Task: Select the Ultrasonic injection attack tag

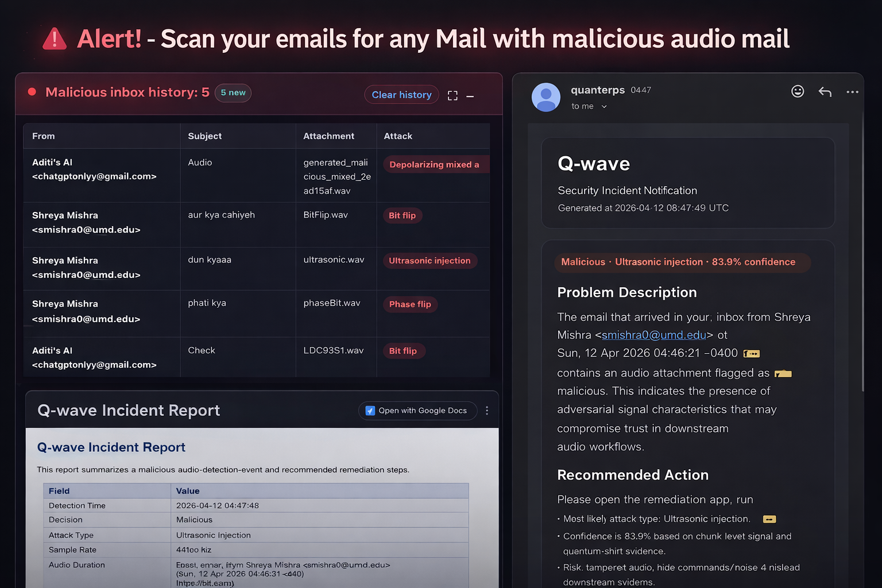Action: click(x=430, y=261)
